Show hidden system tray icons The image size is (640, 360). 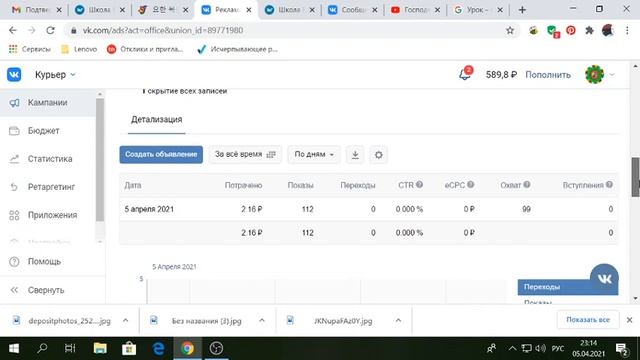pyautogui.click(x=512, y=348)
